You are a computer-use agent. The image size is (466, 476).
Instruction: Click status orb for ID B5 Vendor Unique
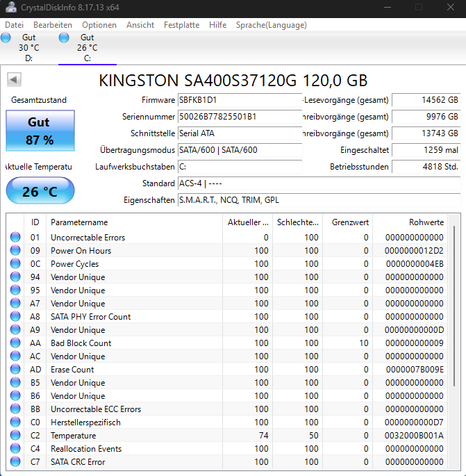[x=15, y=382]
